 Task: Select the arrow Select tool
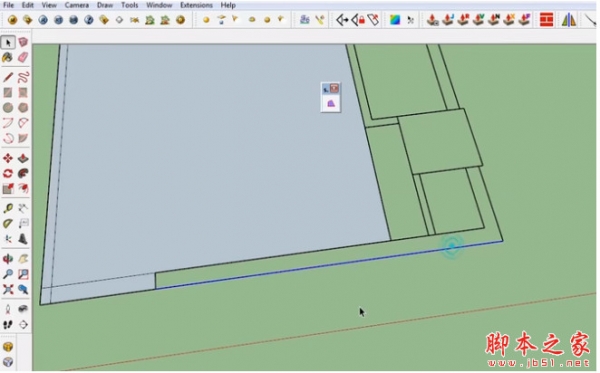(8, 42)
